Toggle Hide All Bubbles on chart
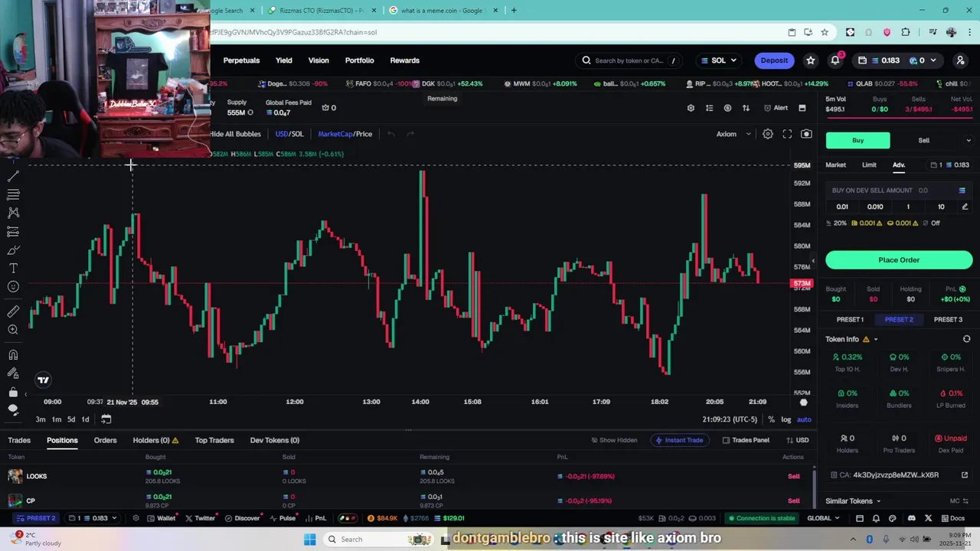980x551 pixels. pyautogui.click(x=235, y=134)
